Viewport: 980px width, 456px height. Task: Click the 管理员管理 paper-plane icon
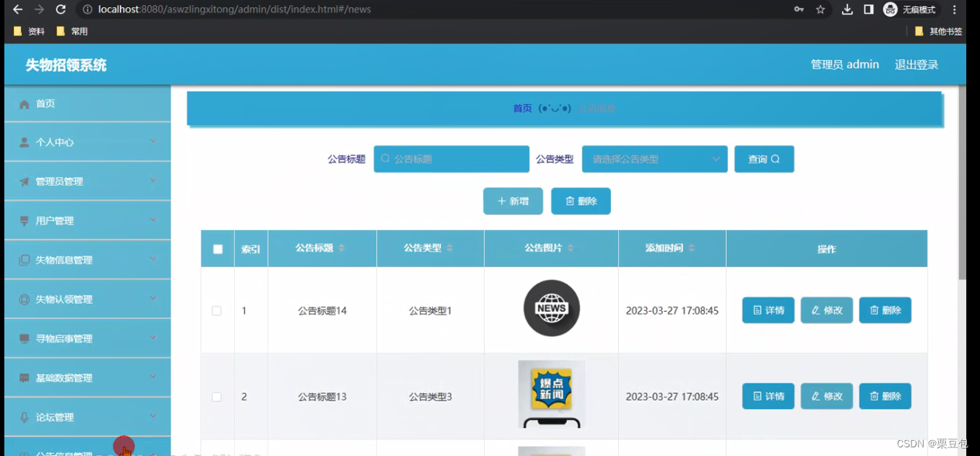tap(25, 180)
